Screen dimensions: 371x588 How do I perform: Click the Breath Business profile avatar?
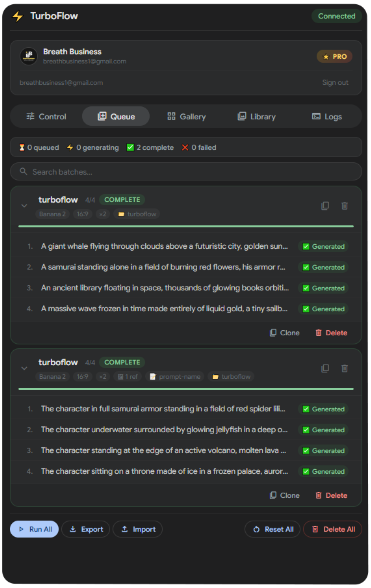(29, 56)
